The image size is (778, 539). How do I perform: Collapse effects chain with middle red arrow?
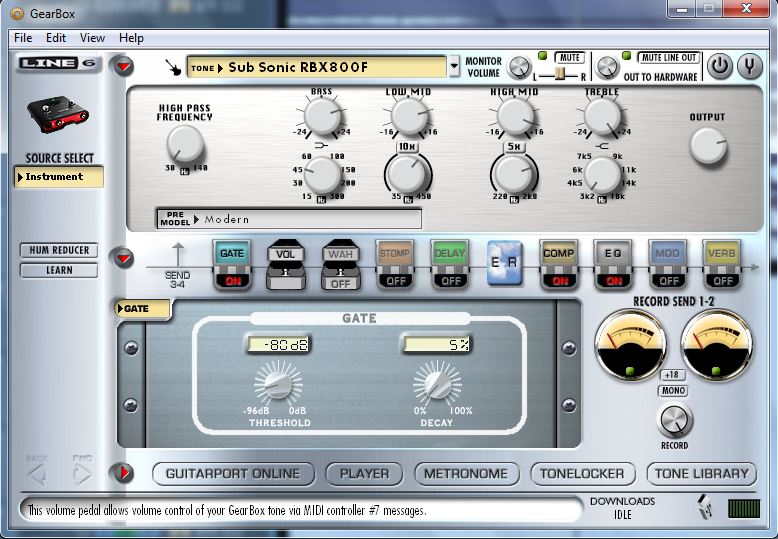point(124,258)
